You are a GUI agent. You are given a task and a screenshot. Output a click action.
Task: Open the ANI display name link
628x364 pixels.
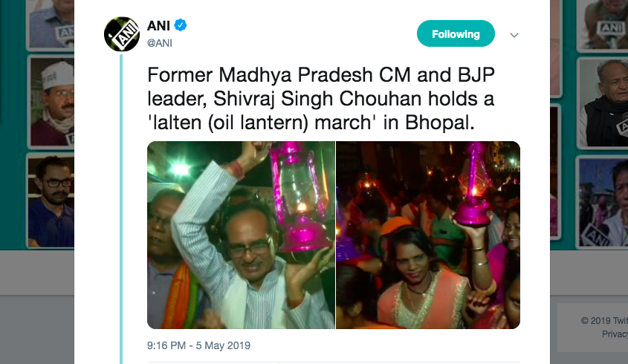click(x=158, y=26)
